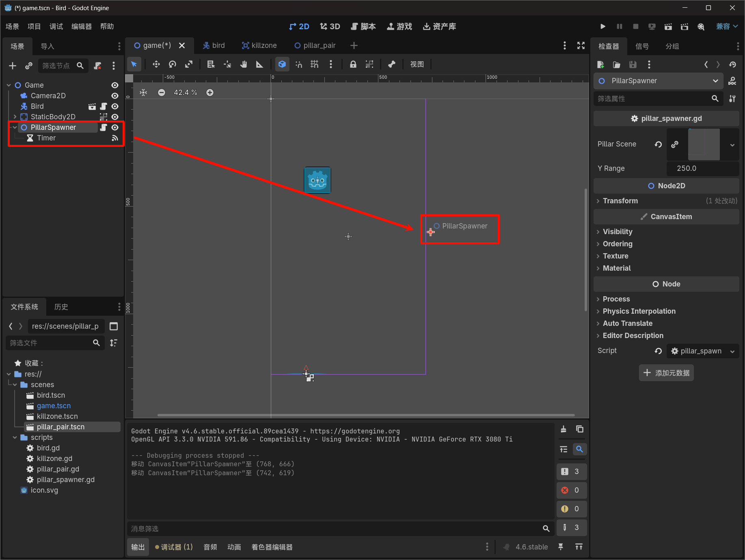
Task: Open the pillar_spawner.gd script header
Action: tap(666, 118)
